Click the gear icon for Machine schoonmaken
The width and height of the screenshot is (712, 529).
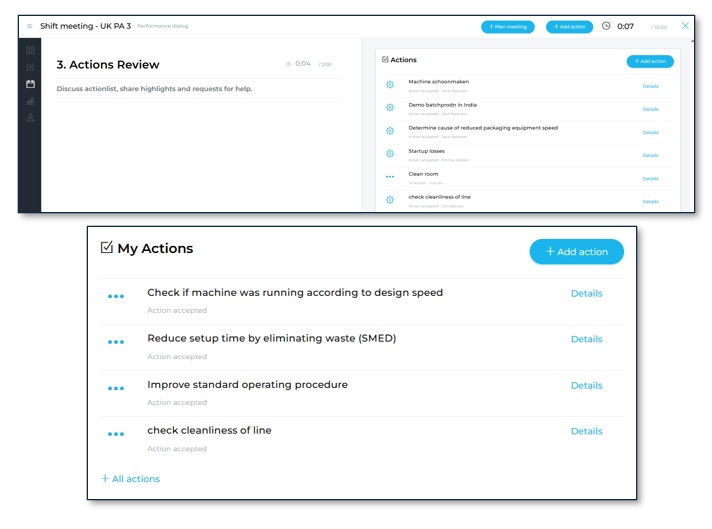pyautogui.click(x=390, y=85)
